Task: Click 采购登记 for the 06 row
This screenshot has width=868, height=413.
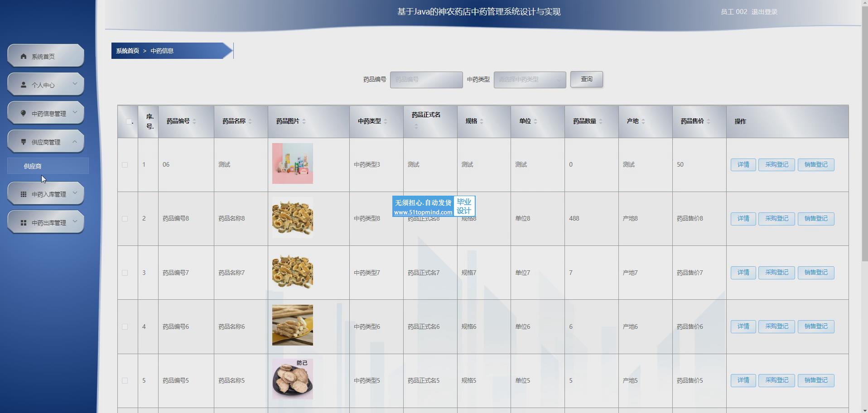Action: point(776,165)
